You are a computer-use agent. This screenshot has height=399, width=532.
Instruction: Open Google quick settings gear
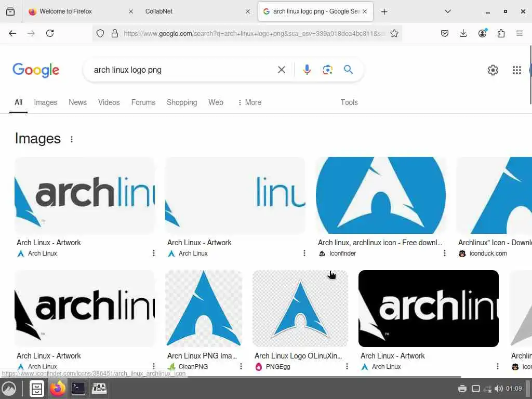pos(493,70)
